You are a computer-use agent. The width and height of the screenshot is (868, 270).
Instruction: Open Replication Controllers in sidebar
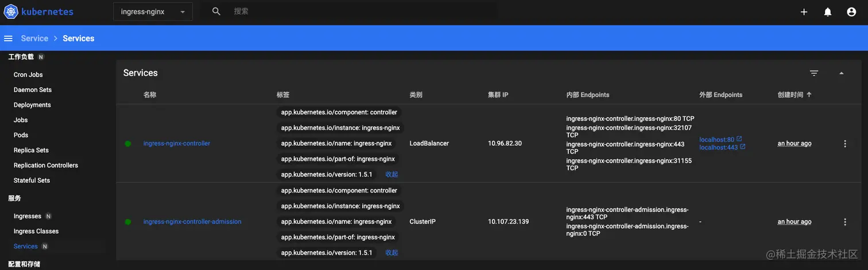pyautogui.click(x=46, y=165)
